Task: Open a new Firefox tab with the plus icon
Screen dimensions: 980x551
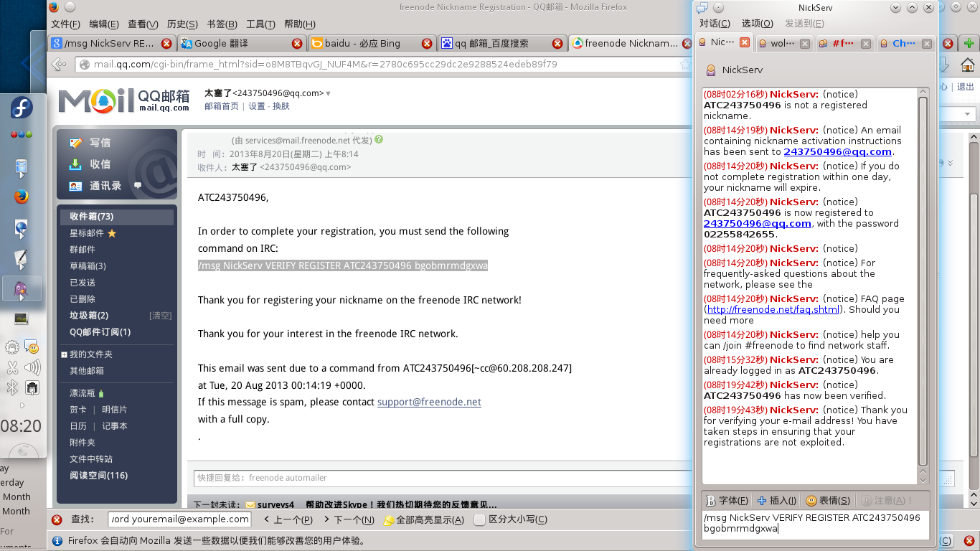Action: pos(969,44)
